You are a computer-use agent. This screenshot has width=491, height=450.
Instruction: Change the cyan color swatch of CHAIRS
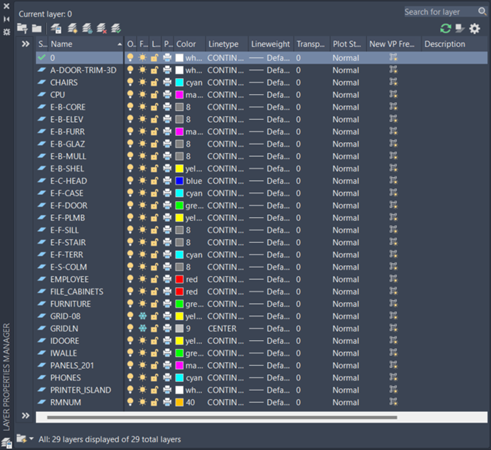(x=179, y=82)
